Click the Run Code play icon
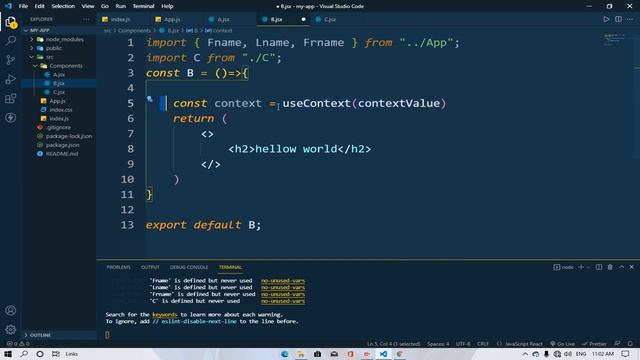The width and height of the screenshot is (640, 360). pyautogui.click(x=606, y=19)
